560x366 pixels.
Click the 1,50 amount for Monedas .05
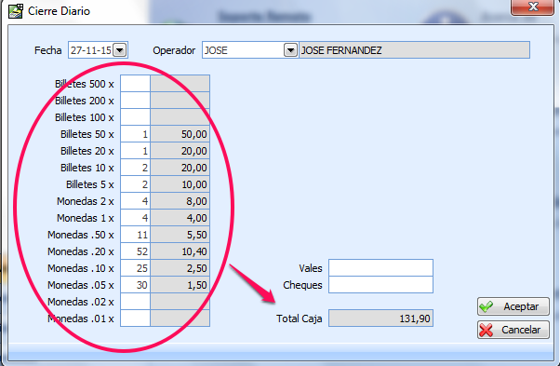(180, 285)
